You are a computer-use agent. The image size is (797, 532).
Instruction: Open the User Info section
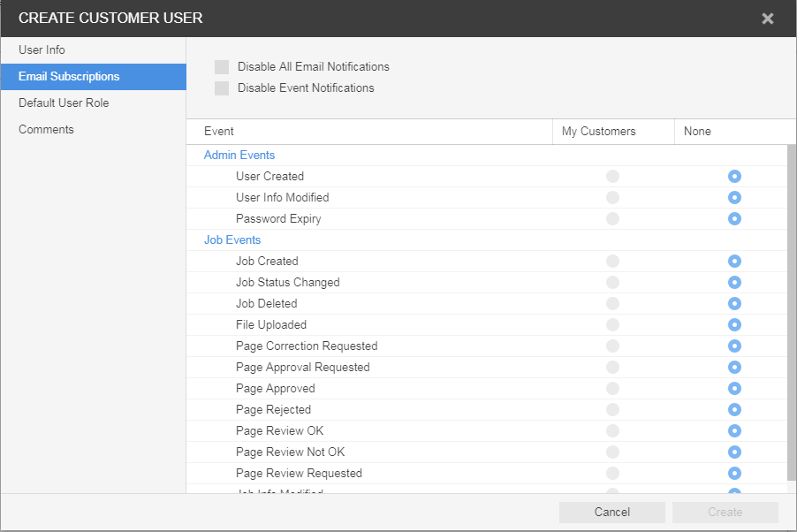pos(42,50)
